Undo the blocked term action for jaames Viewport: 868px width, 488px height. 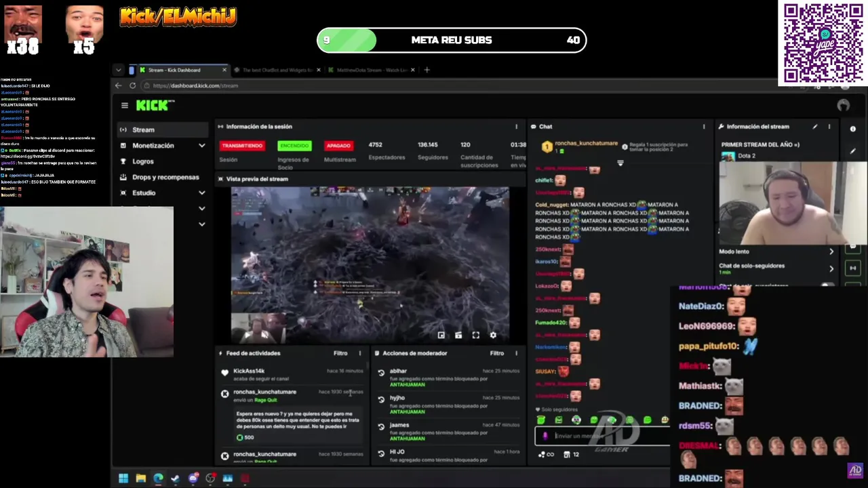[381, 427]
